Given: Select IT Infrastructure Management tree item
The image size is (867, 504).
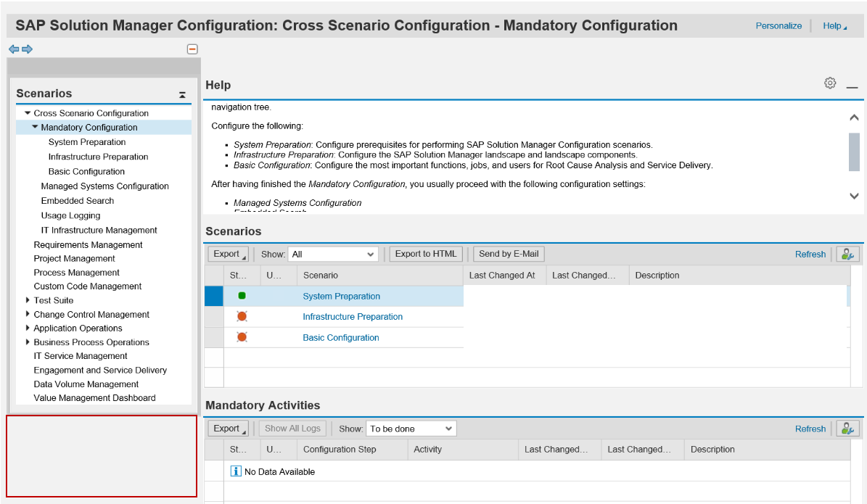Looking at the screenshot, I should tap(99, 231).
